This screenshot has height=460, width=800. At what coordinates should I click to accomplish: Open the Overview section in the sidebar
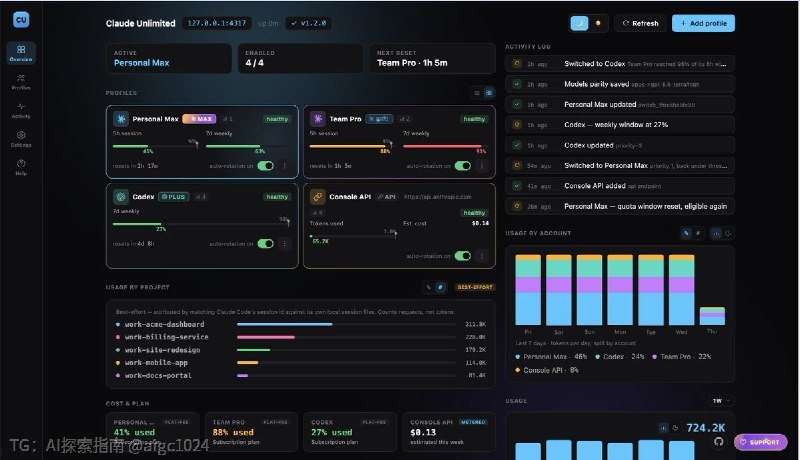[x=21, y=53]
